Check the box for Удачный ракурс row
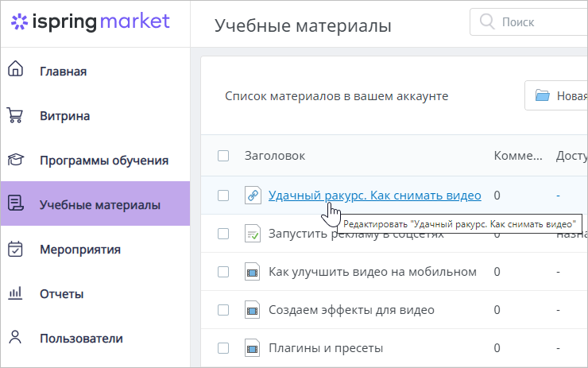This screenshot has width=588, height=368. (223, 196)
